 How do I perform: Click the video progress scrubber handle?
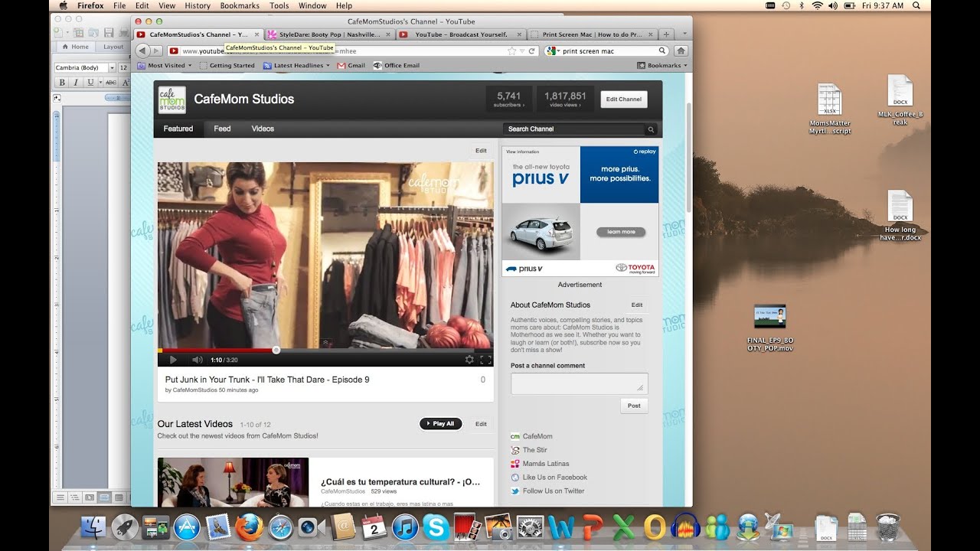[276, 350]
